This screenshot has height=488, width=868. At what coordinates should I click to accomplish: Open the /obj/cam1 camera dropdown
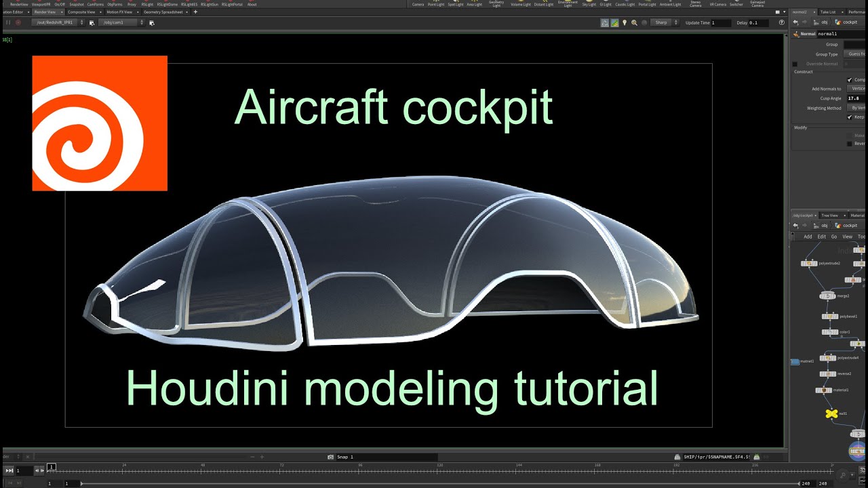[121, 22]
